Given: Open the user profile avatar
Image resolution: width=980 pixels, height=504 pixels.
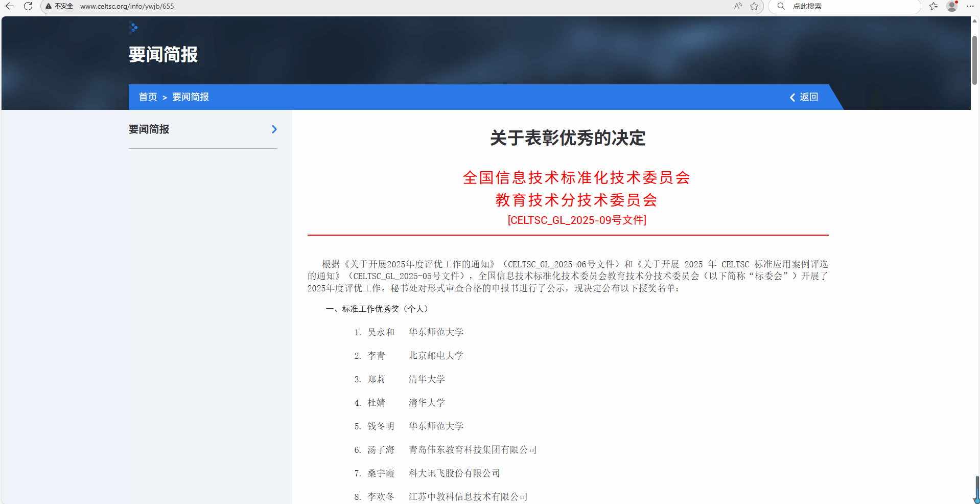Looking at the screenshot, I should click(952, 6).
